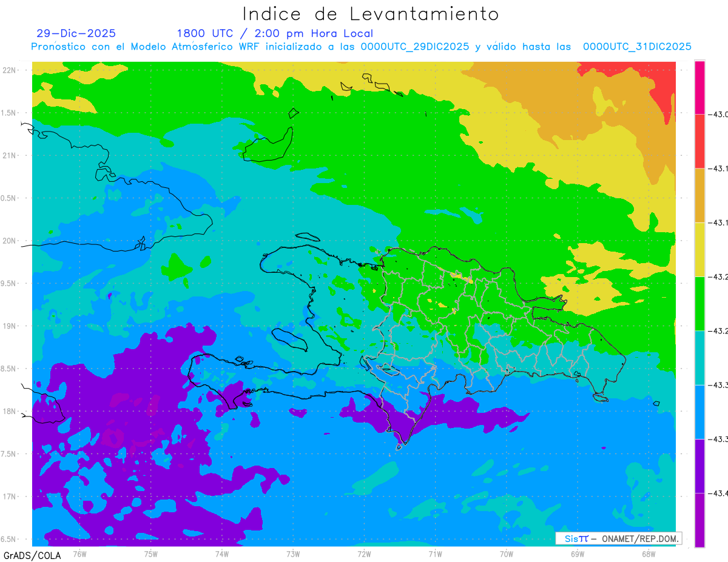Click the "19N" latitude label
The image size is (728, 562).
coord(9,326)
